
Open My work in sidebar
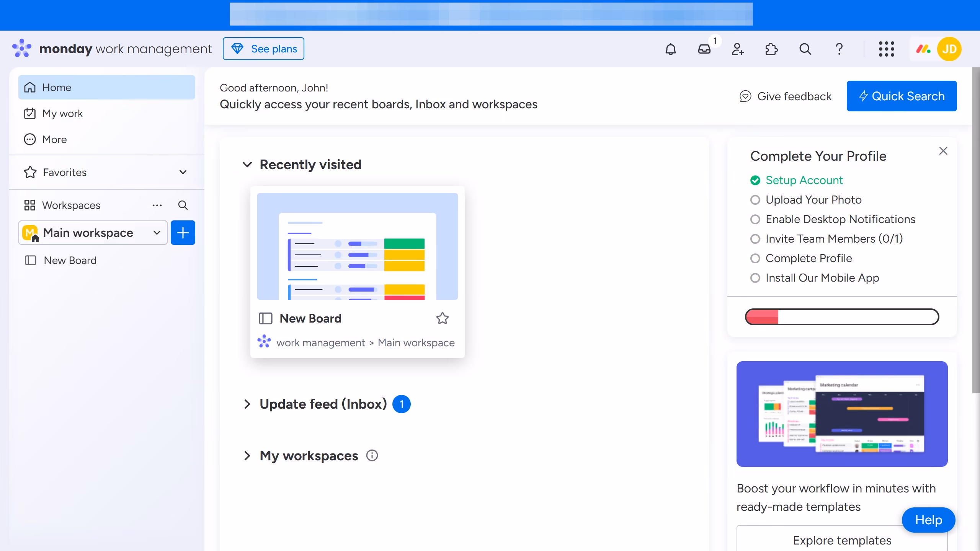[107, 113]
